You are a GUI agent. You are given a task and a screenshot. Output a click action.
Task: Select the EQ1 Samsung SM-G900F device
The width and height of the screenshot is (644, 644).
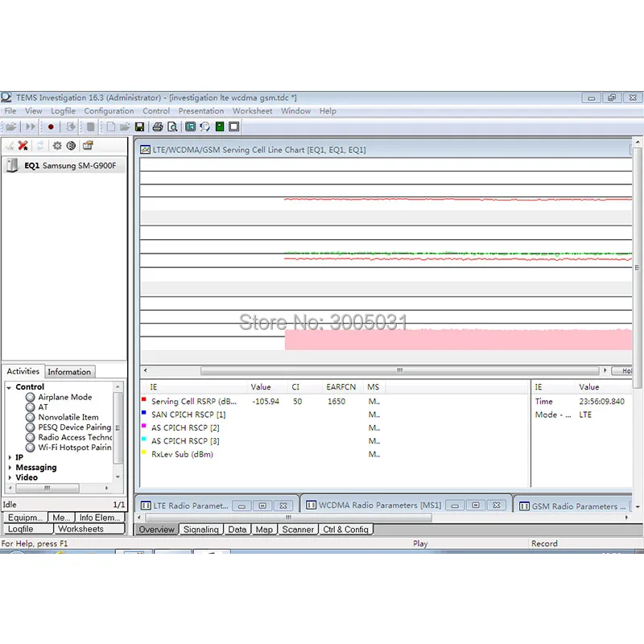click(x=64, y=166)
